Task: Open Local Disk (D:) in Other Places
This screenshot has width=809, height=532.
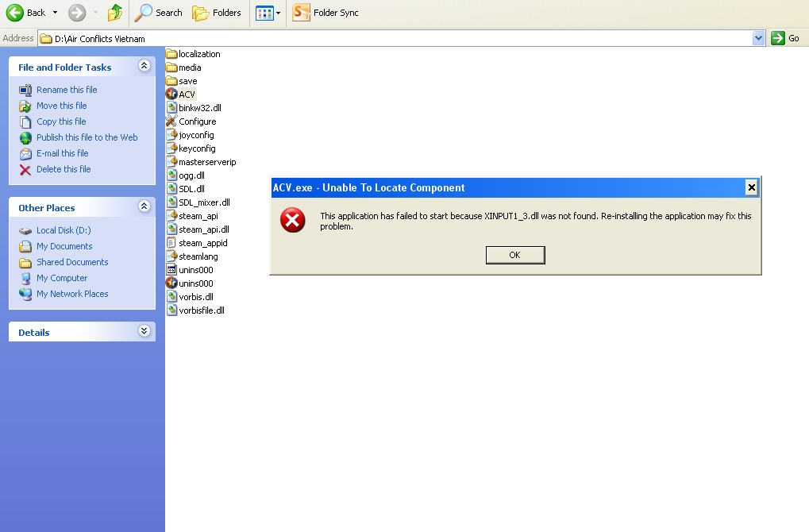Action: [64, 230]
